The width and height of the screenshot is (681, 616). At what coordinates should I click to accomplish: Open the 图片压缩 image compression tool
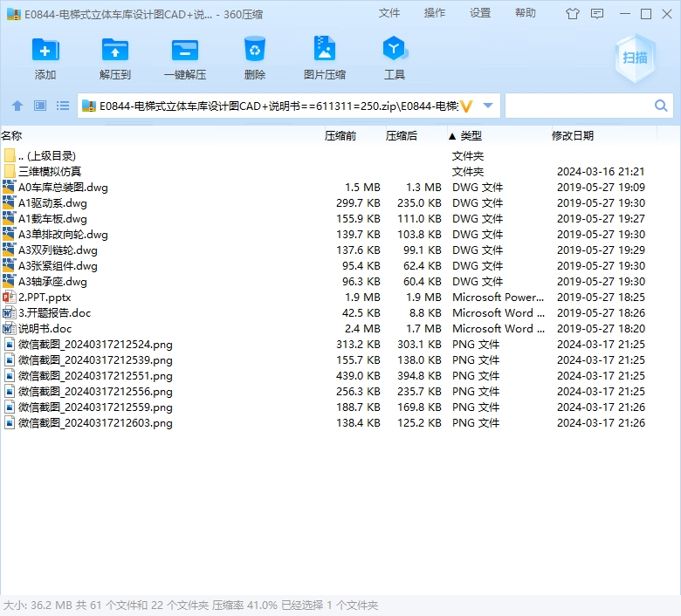point(325,49)
